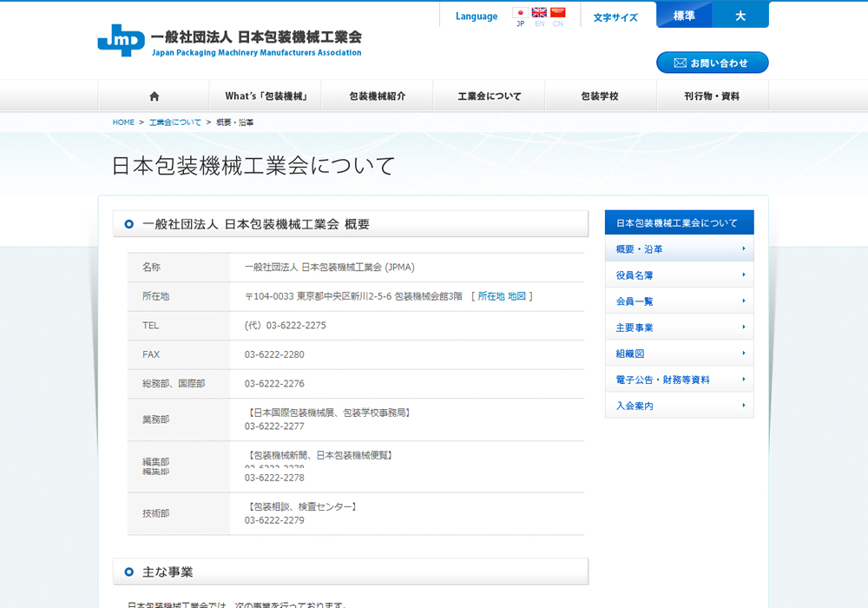
Task: Click the name value 一般社団法人 日本包装機械工業会 (JPMA)
Action: [x=329, y=268]
